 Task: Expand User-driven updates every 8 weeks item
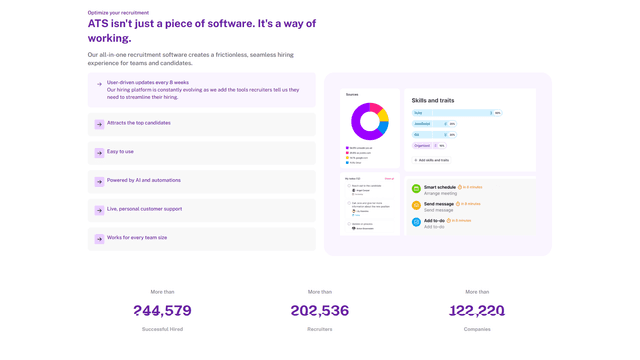point(202,90)
